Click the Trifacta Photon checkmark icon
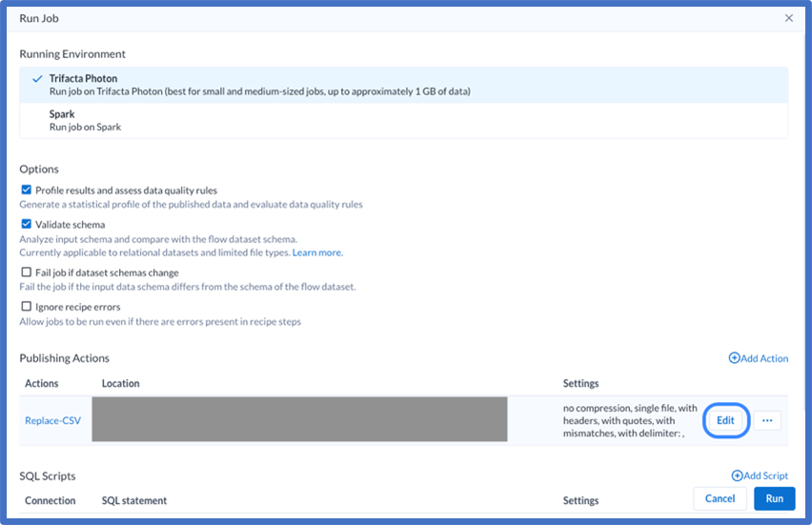This screenshot has width=812, height=525. coord(37,79)
